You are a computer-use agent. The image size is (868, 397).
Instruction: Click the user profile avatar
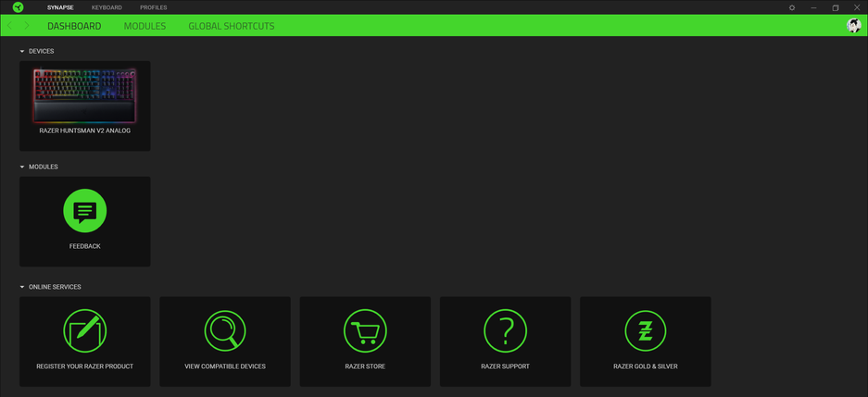(853, 25)
